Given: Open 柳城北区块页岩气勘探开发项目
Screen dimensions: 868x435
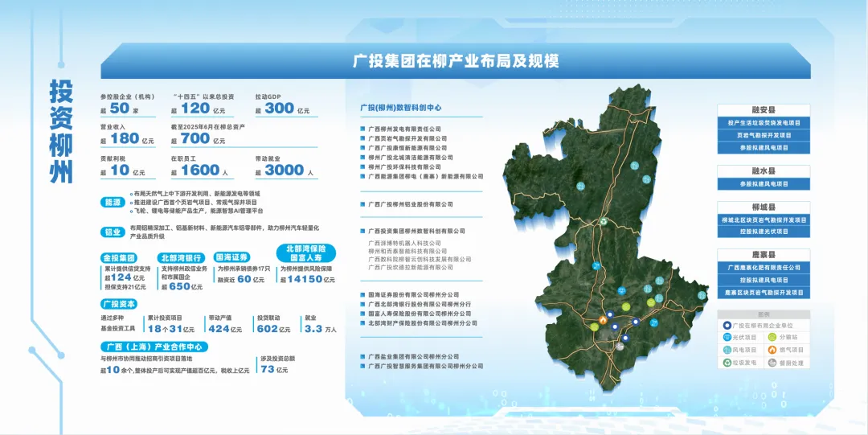Looking at the screenshot, I should tap(764, 220).
